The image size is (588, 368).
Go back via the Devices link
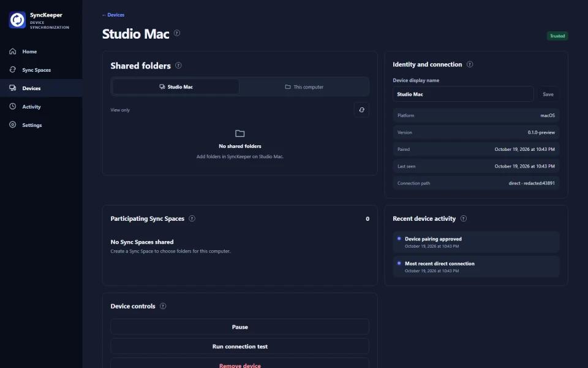[113, 15]
